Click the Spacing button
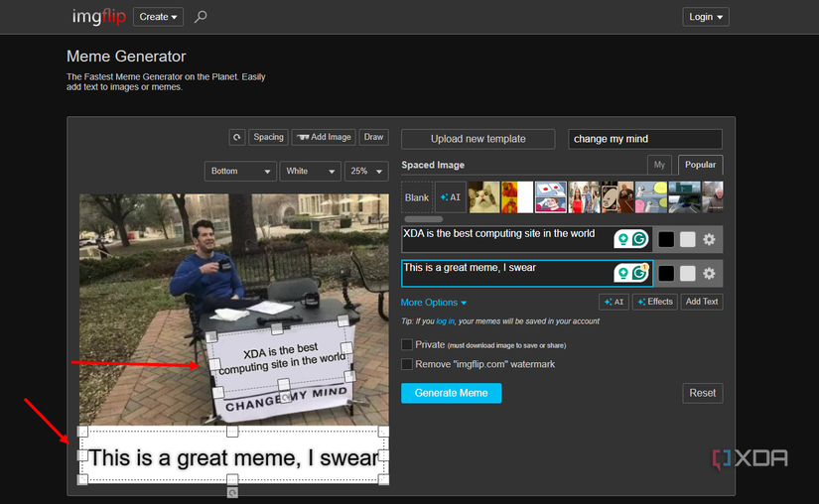The width and height of the screenshot is (819, 504). point(268,137)
